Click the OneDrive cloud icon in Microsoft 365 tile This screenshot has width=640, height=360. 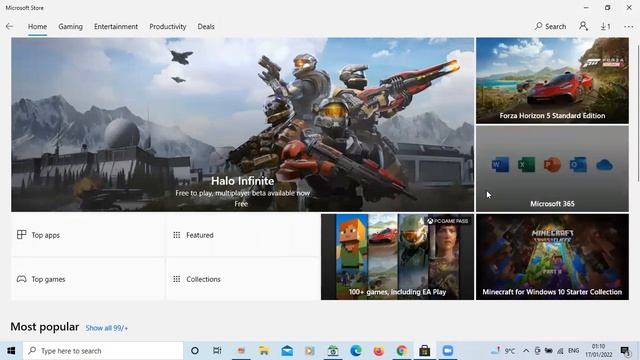click(x=604, y=165)
